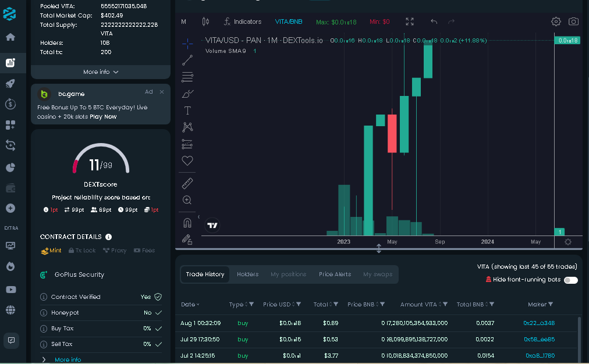Expand the More info chevron panel

(x=101, y=72)
